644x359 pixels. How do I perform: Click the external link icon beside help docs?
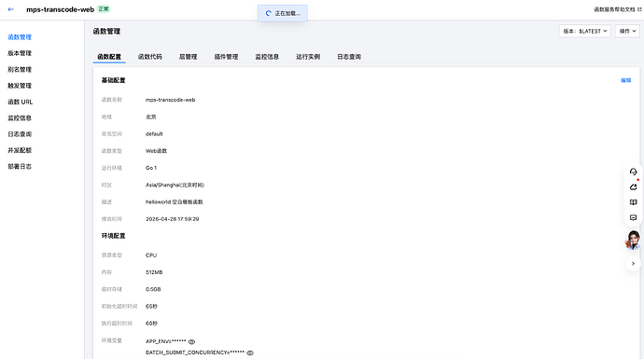639,9
